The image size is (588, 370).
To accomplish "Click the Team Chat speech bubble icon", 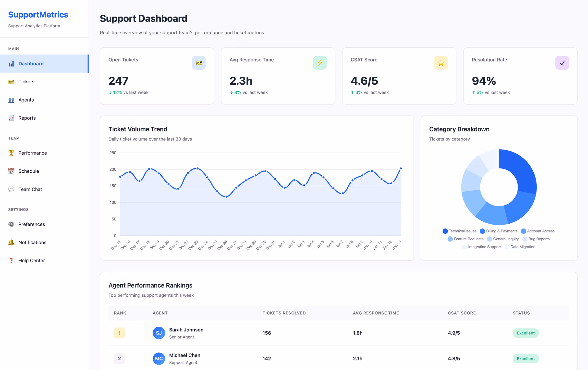I will 11,189.
